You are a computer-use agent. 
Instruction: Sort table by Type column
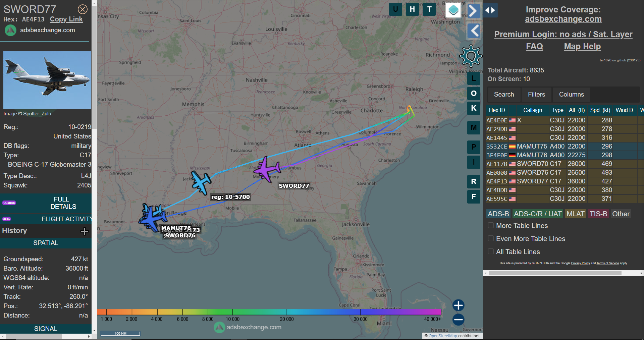557,110
